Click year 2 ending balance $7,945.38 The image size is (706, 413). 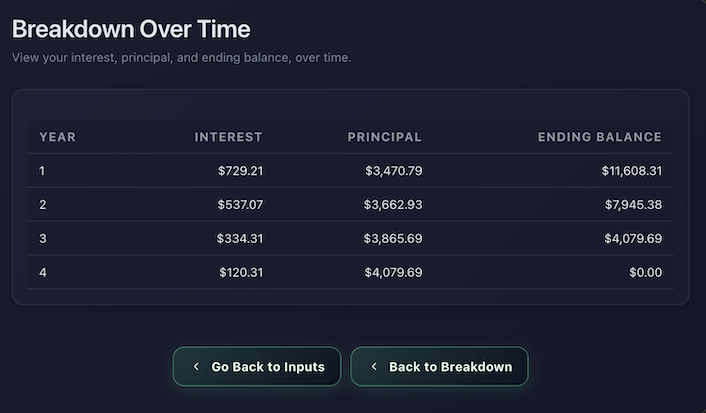[634, 205]
